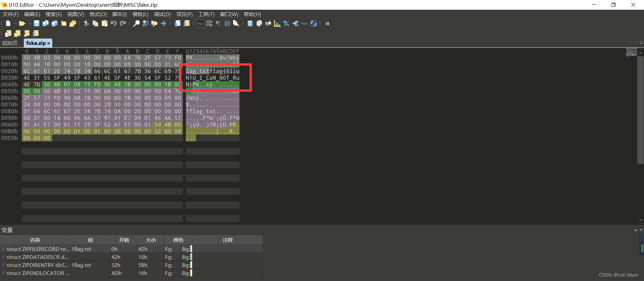Sort variables by the 开始 column header
The image size is (644, 281).
pos(124,240)
